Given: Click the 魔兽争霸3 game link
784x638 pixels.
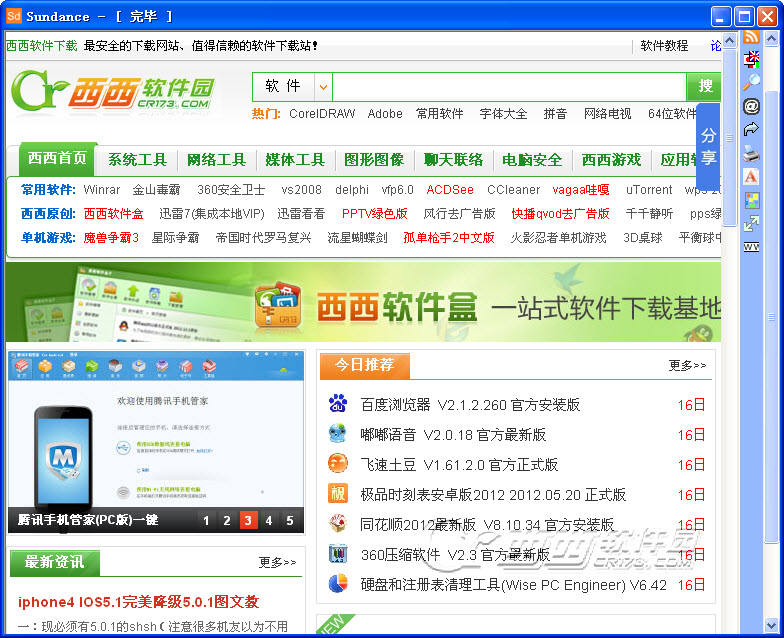Looking at the screenshot, I should tap(111, 238).
